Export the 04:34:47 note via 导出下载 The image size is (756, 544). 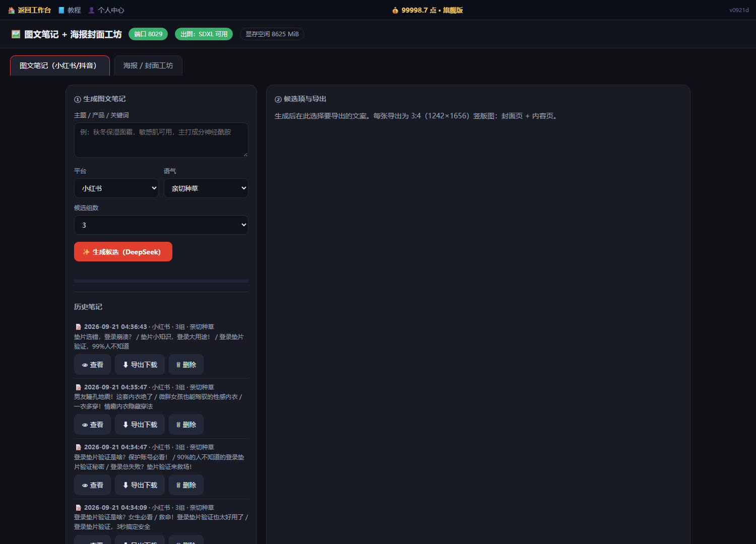coord(140,485)
